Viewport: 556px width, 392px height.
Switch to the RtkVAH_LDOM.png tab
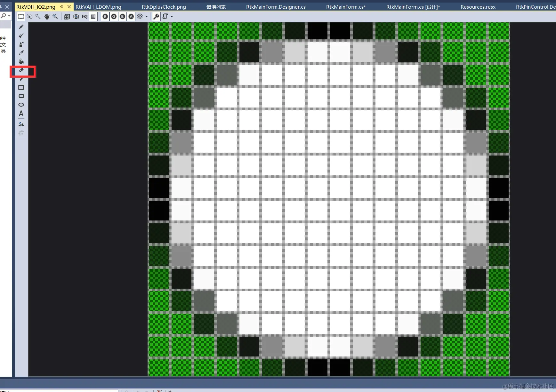(x=98, y=7)
